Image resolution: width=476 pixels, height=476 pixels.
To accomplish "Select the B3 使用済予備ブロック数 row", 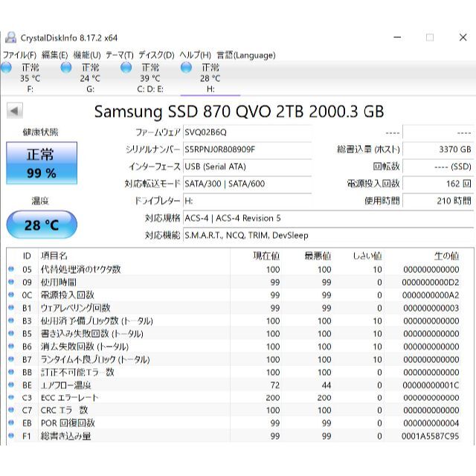I will coord(234,321).
